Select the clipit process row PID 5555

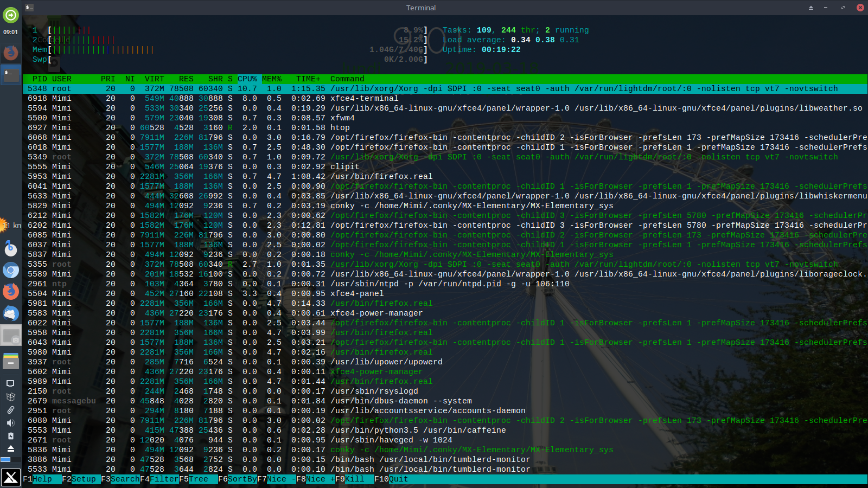[x=445, y=167]
